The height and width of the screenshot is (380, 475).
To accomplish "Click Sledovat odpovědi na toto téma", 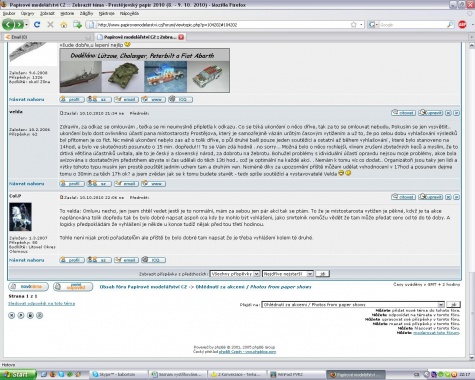I will (x=41, y=304).
